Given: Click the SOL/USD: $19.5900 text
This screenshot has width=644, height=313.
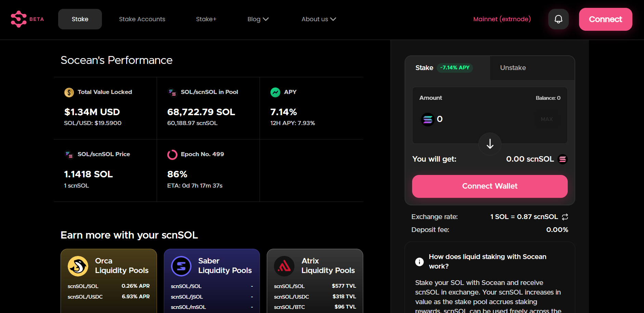Looking at the screenshot, I should [x=93, y=123].
